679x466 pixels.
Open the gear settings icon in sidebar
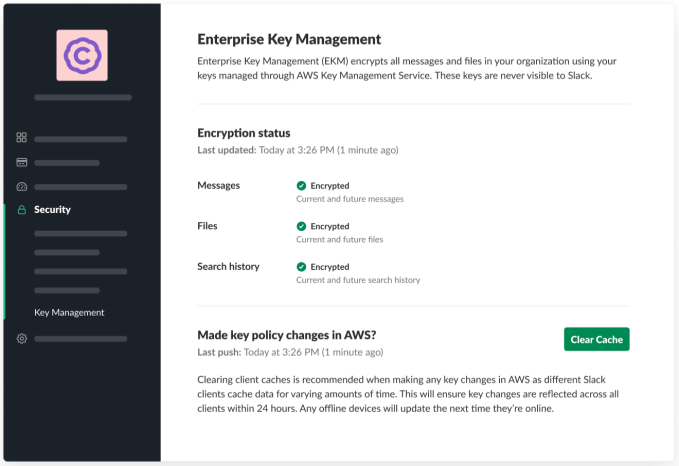21,339
